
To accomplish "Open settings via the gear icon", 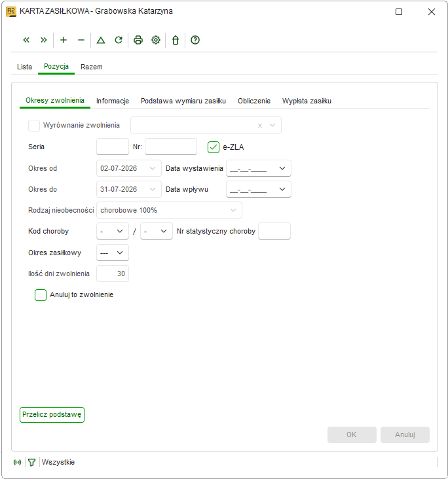I will click(x=156, y=40).
